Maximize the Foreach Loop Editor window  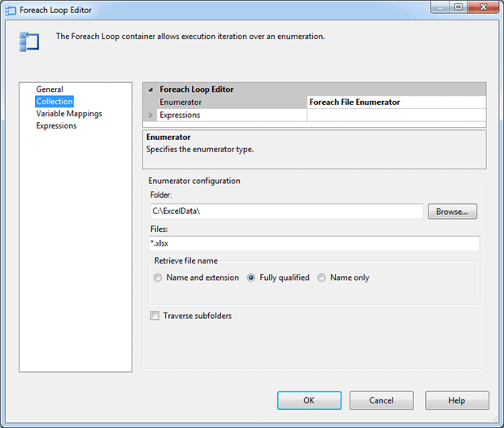click(458, 7)
